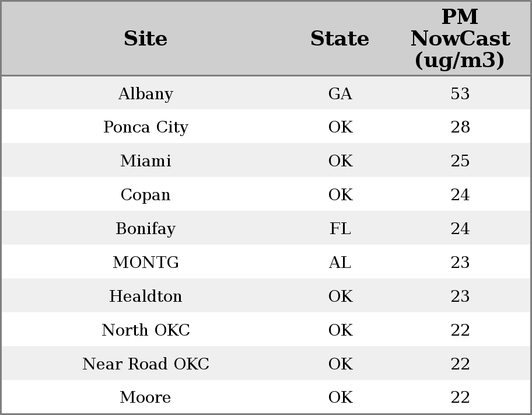Click the Site column header
This screenshot has height=415, width=532.
pos(145,39)
